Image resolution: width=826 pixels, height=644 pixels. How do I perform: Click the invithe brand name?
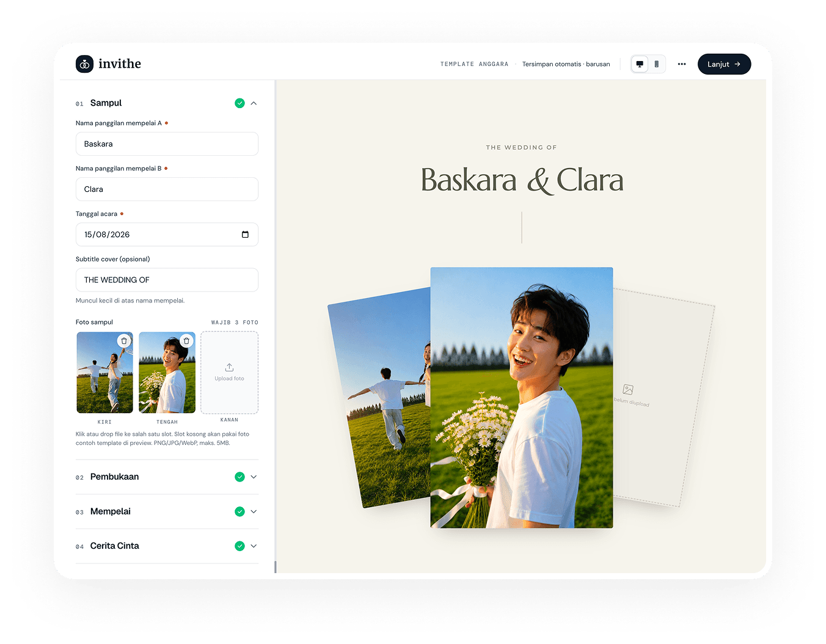point(120,64)
